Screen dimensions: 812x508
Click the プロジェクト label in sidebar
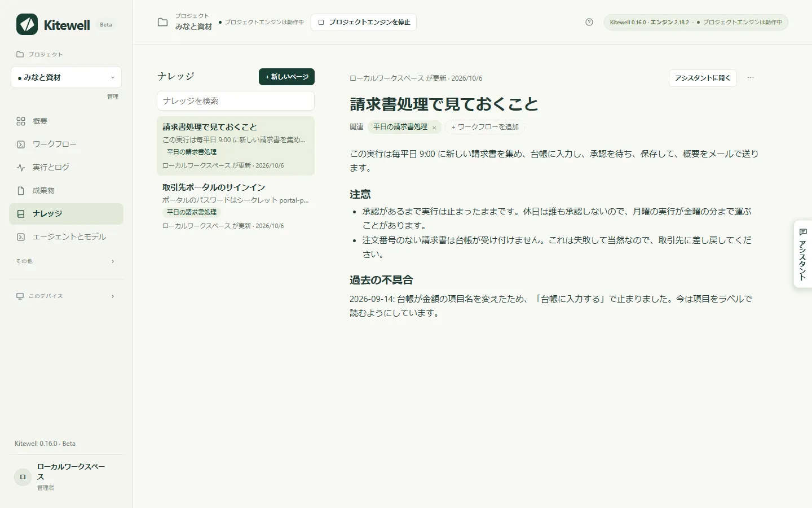click(46, 55)
